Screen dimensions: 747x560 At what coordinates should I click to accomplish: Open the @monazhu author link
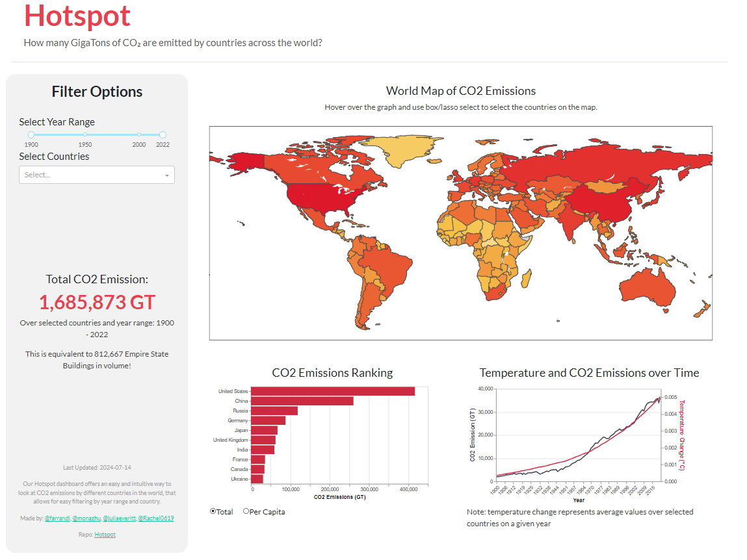tap(86, 518)
